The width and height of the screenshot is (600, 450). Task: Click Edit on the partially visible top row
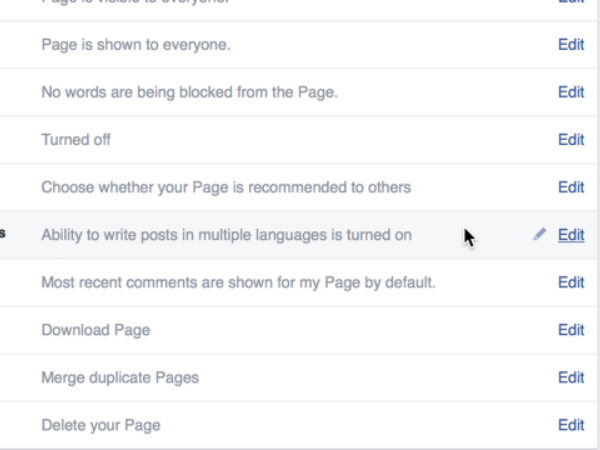coord(571,3)
